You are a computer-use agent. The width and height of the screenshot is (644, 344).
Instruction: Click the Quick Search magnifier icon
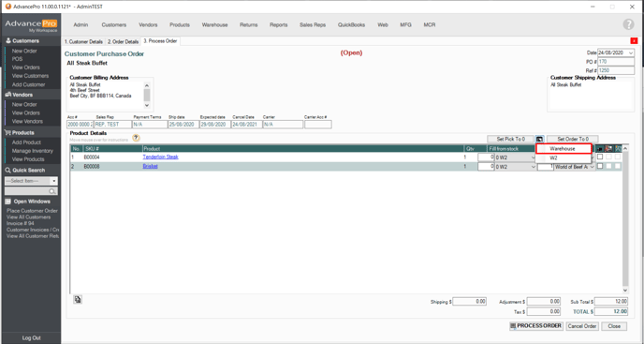52,191
